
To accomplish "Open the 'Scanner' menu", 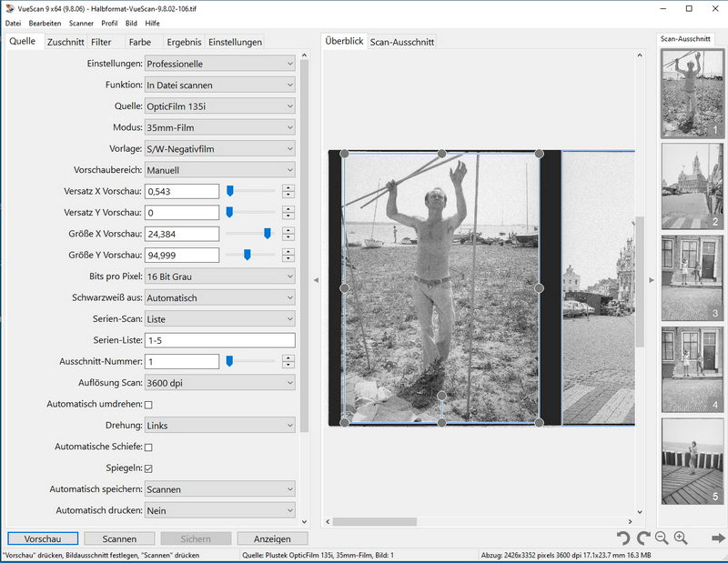I will coord(81,22).
